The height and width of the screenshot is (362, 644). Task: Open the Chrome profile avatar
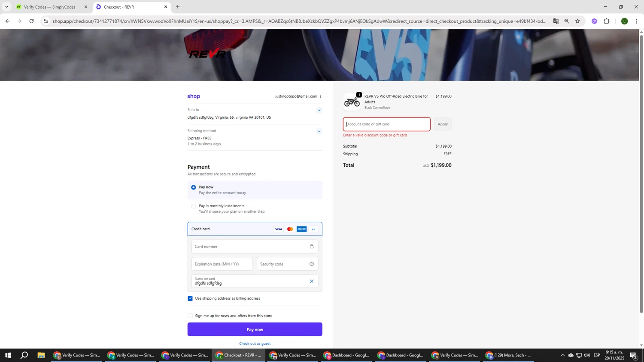tap(625, 21)
